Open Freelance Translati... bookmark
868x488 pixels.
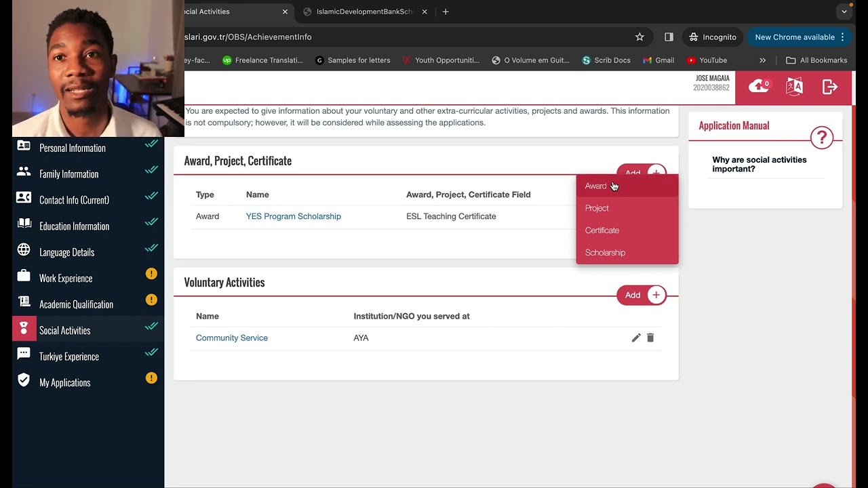click(x=262, y=60)
